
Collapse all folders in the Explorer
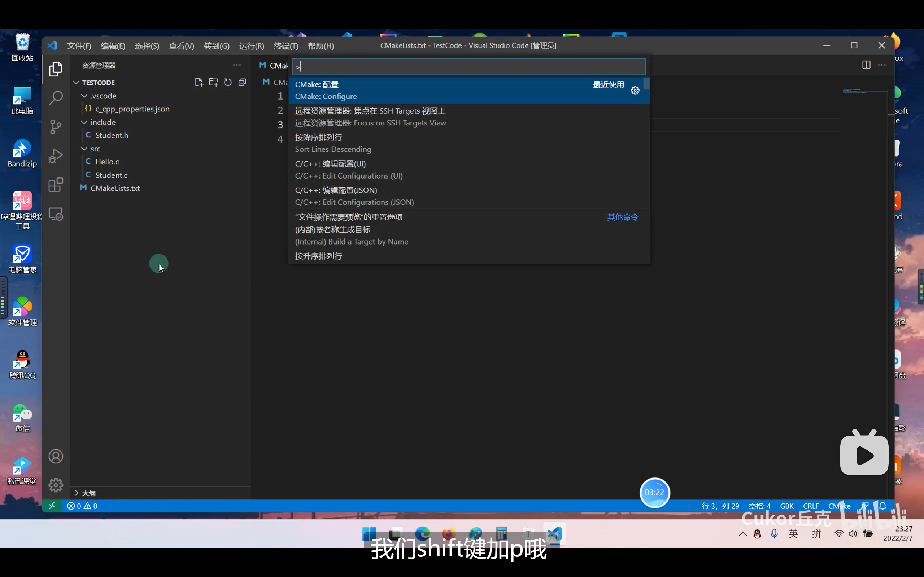pos(243,82)
